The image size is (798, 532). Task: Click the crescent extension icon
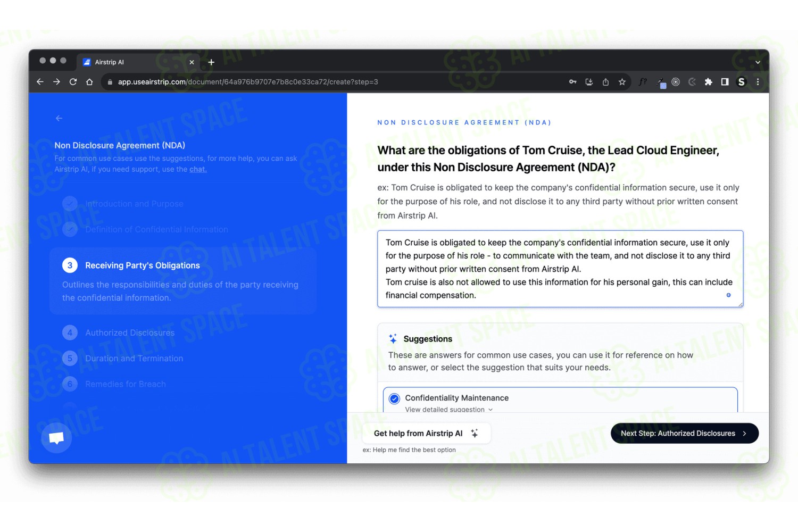692,82
